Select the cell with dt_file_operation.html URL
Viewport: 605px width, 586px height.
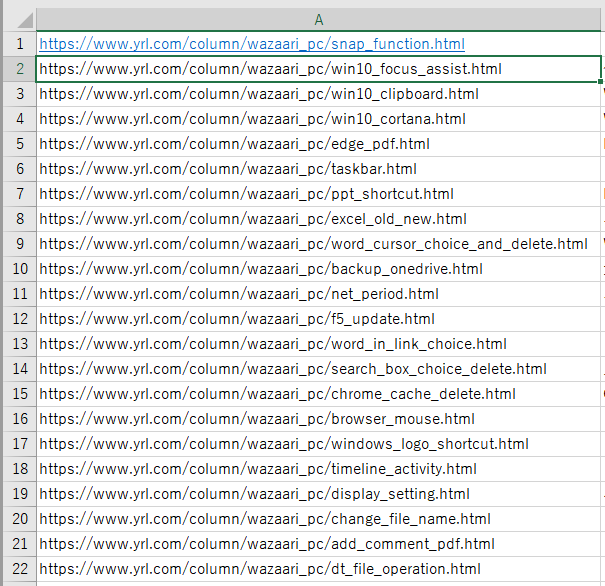pos(319,569)
